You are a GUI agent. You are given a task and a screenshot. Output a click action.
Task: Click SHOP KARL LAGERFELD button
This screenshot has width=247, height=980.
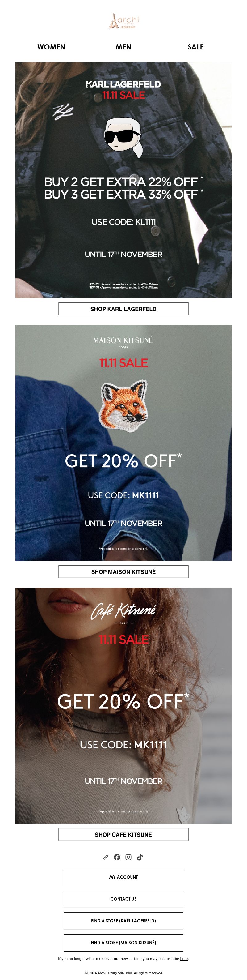[x=124, y=309]
